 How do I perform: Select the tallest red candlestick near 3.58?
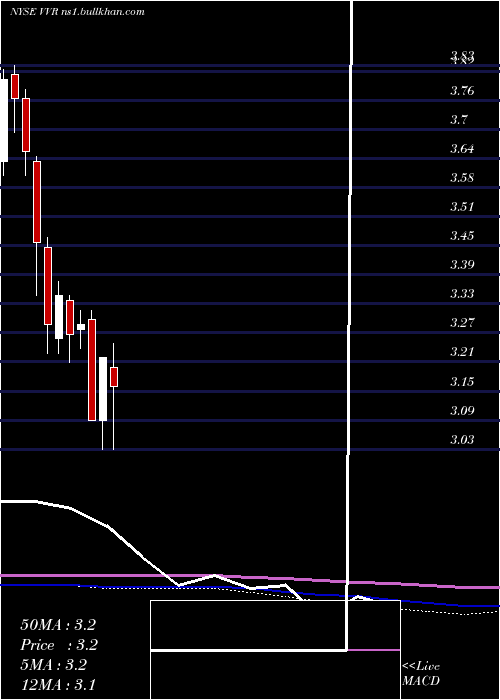[x=37, y=202]
